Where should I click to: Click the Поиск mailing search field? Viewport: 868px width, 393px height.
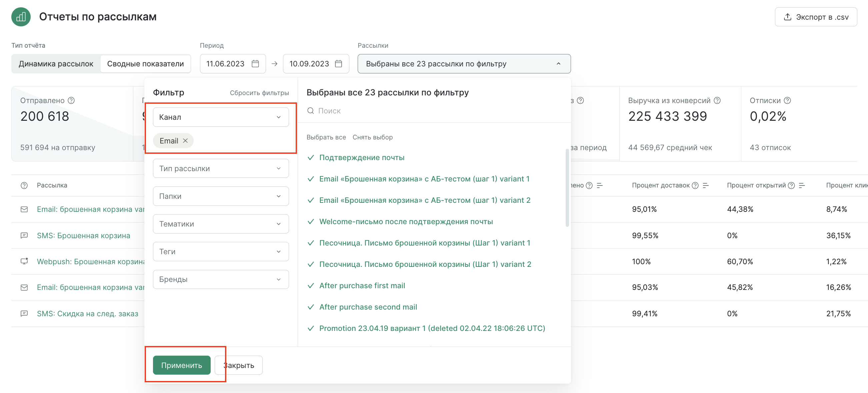coord(435,111)
